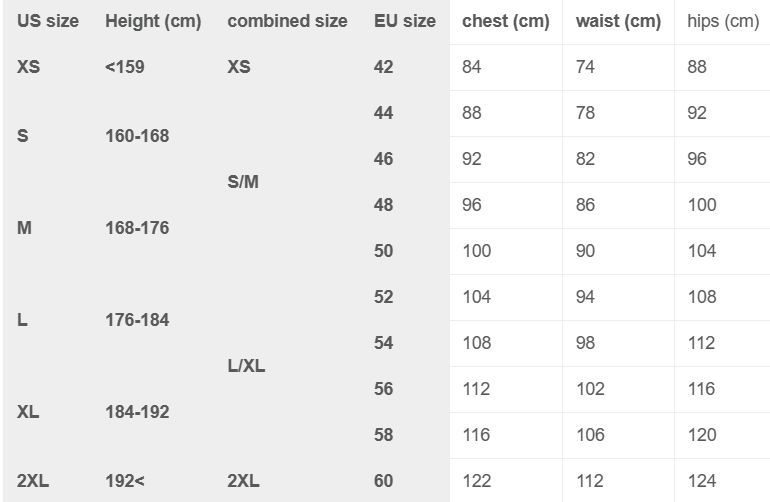Select the "L/XL" combined size cell
770x502 pixels.
tap(246, 366)
